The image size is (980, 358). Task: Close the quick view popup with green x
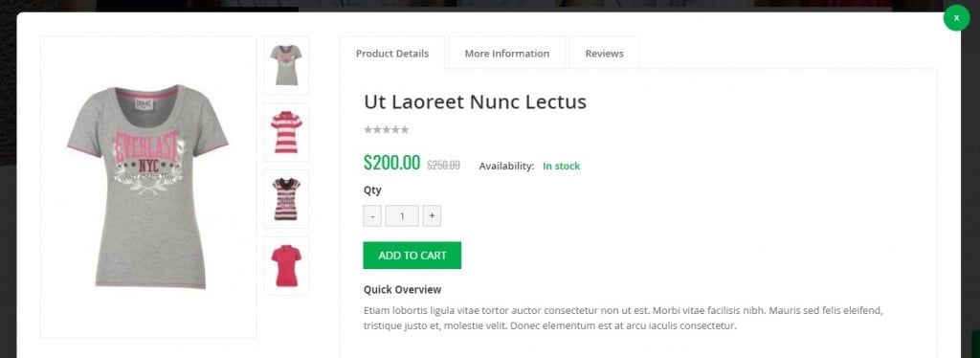pyautogui.click(x=956, y=18)
